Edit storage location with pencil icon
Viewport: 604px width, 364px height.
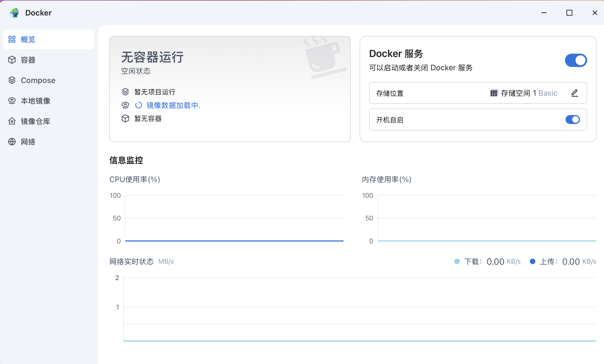[575, 93]
